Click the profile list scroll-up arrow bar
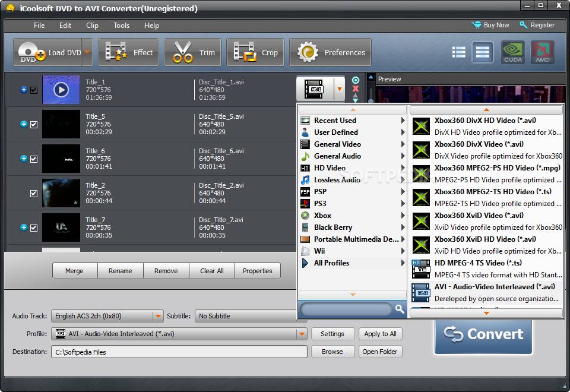 [486, 109]
